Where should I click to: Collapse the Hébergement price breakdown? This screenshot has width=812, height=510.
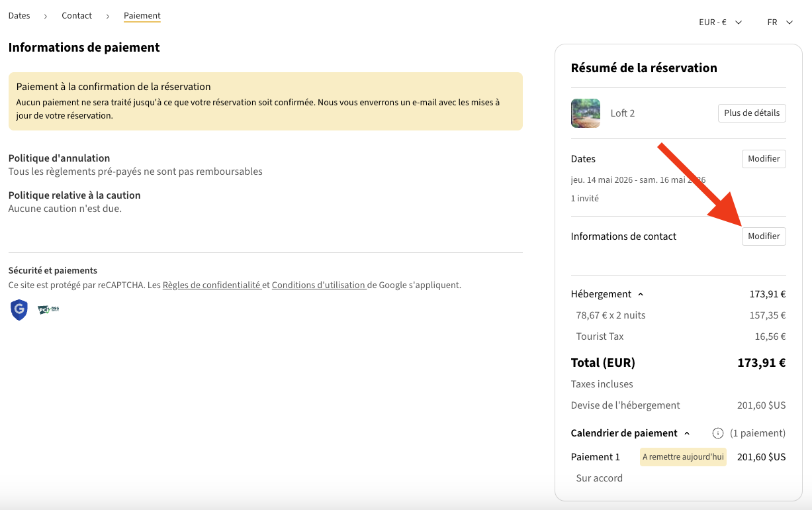click(640, 294)
